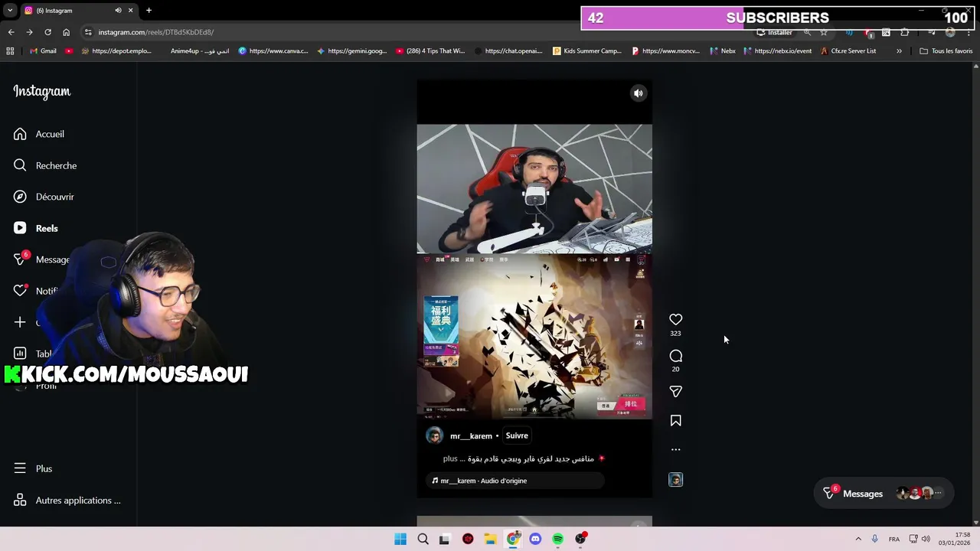Viewport: 980px width, 551px height.
Task: Open the Tous les favoris folder
Action: [x=946, y=51]
